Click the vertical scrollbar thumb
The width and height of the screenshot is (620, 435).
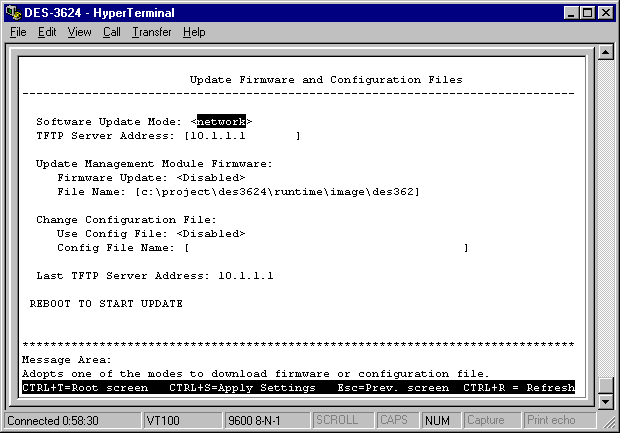pos(605,385)
